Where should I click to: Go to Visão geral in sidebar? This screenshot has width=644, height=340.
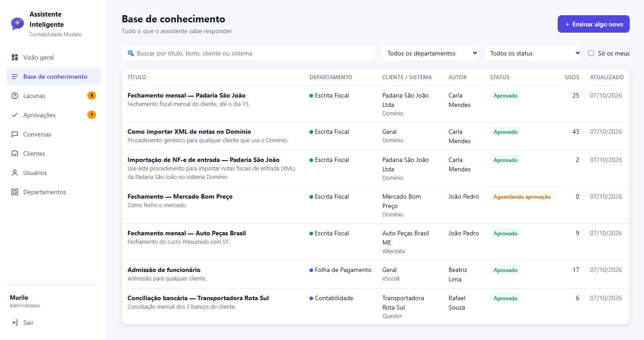coord(53,57)
